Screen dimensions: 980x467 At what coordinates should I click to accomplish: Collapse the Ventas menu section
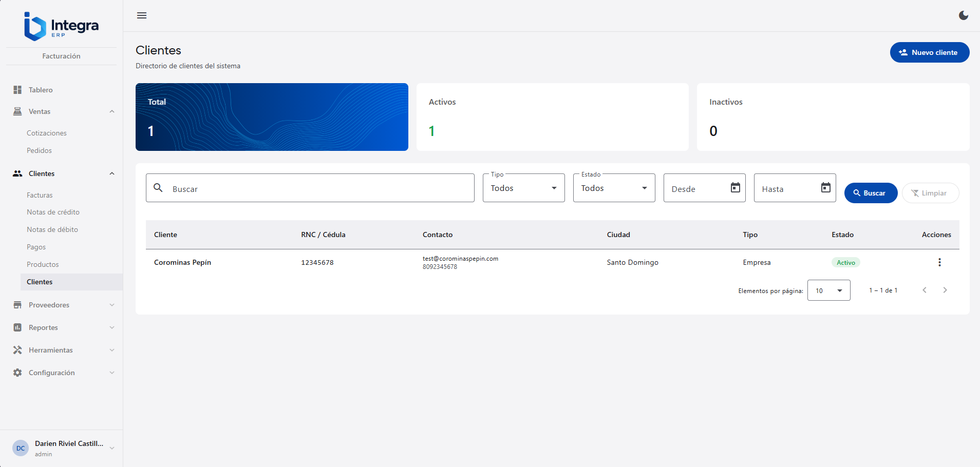tap(112, 111)
